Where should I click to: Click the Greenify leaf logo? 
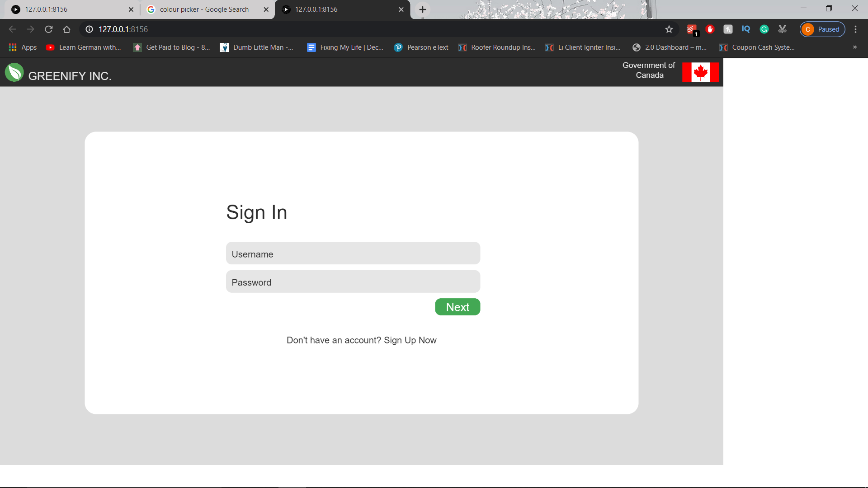pyautogui.click(x=14, y=72)
